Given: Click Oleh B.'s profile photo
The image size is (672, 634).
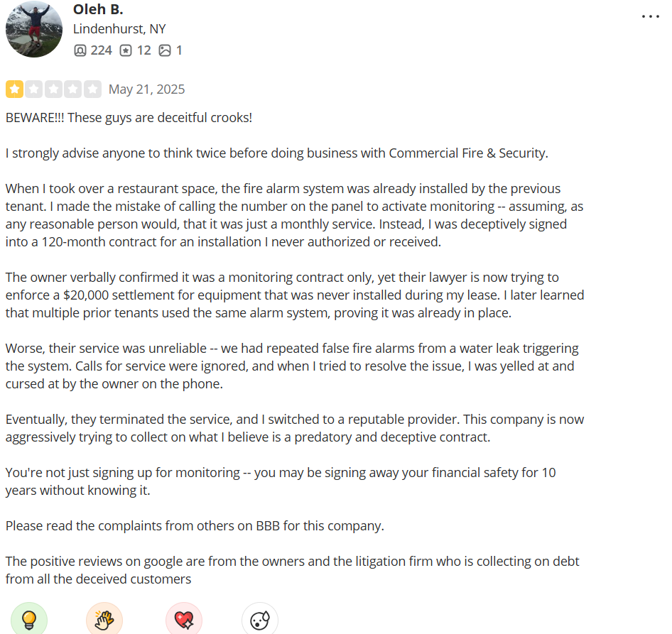Looking at the screenshot, I should (34, 28).
